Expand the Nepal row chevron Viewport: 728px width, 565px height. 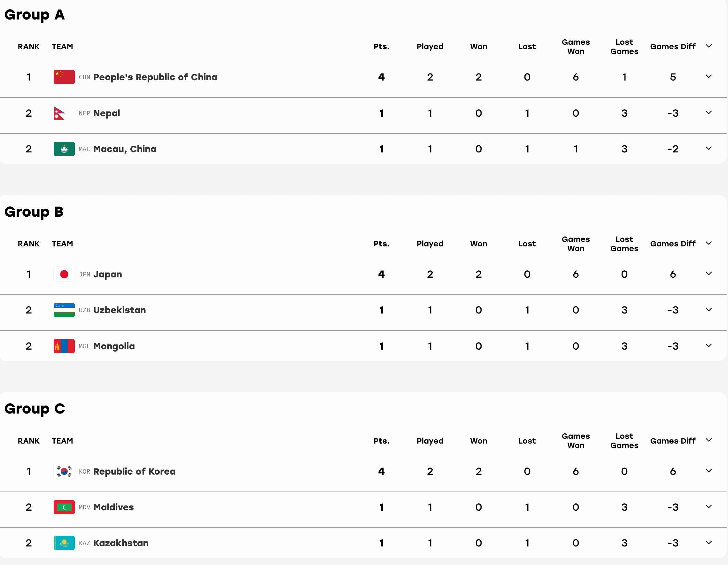(x=709, y=112)
